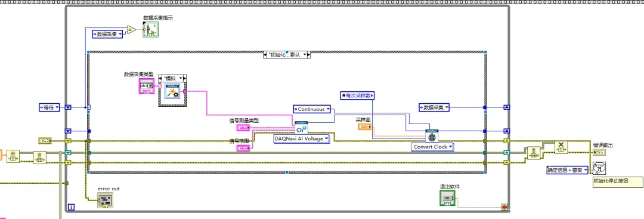Select the Simple Error Handler icon
The height and width of the screenshot is (219, 644).
coord(599,168)
